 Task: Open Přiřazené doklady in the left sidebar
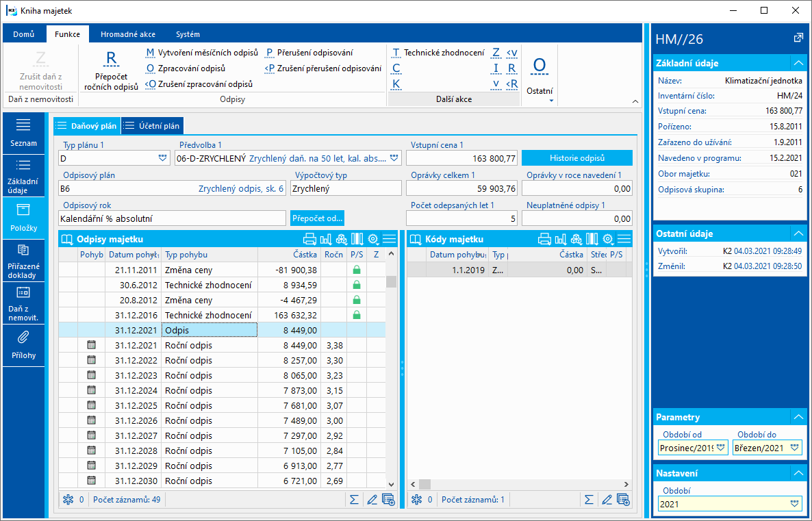[x=23, y=260]
